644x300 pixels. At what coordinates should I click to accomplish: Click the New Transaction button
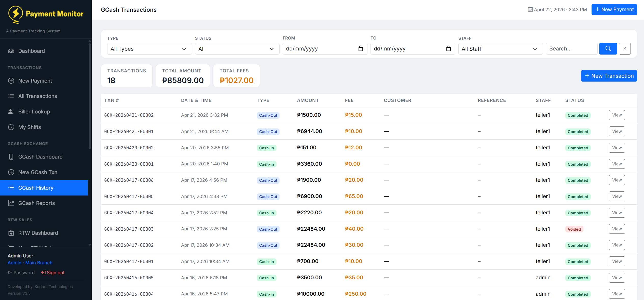click(609, 76)
